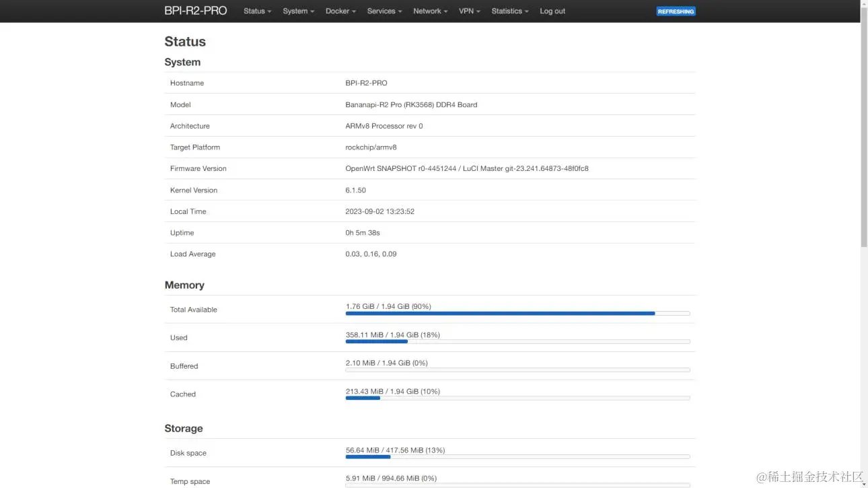
Task: Select the 5.91 MiB / 994.66 MiB temp text
Action: pos(391,479)
